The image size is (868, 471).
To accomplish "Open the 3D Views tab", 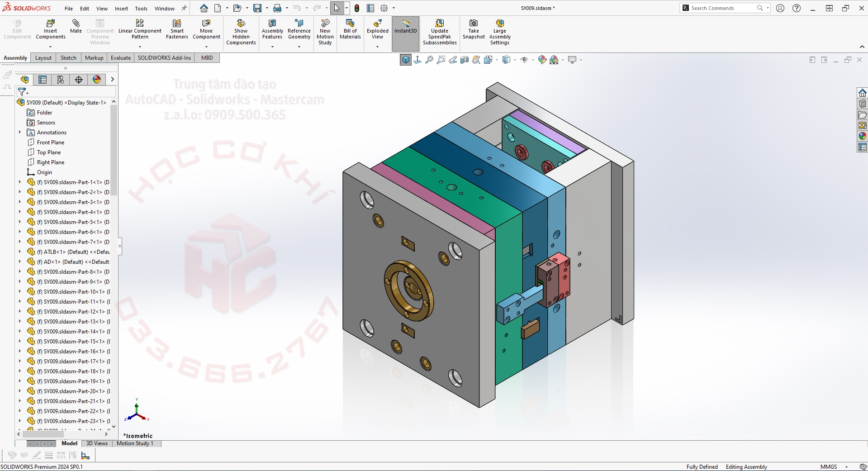I will pyautogui.click(x=97, y=443).
